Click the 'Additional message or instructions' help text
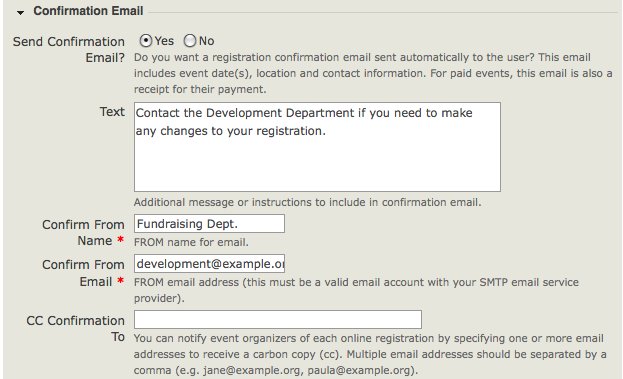Viewport: 623px width, 379px height. pyautogui.click(x=307, y=202)
